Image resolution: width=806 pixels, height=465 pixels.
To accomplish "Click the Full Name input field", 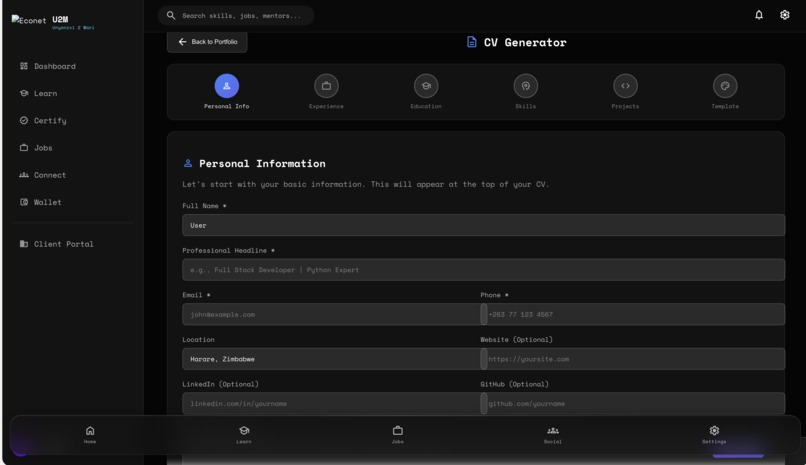I will coord(483,225).
